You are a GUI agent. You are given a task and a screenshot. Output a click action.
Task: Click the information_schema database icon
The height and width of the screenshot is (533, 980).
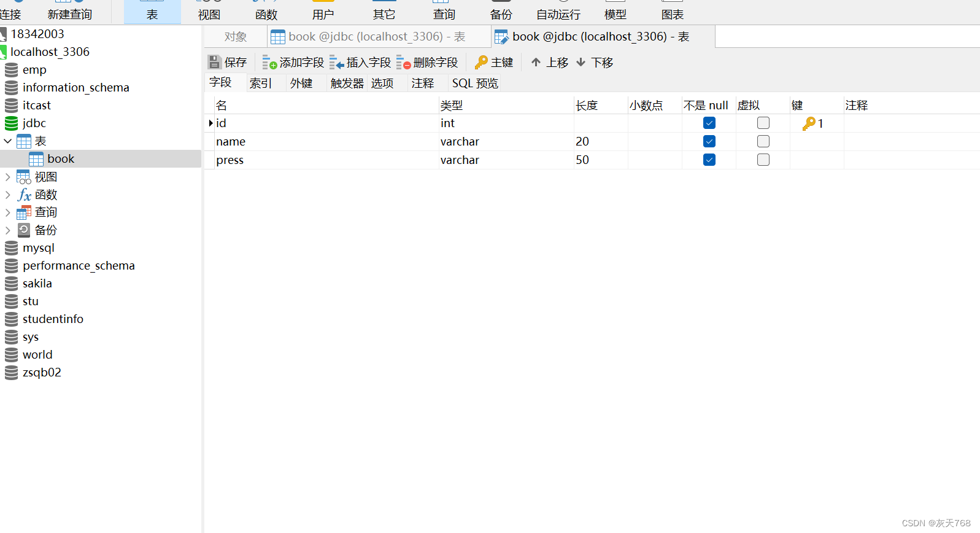coord(11,88)
